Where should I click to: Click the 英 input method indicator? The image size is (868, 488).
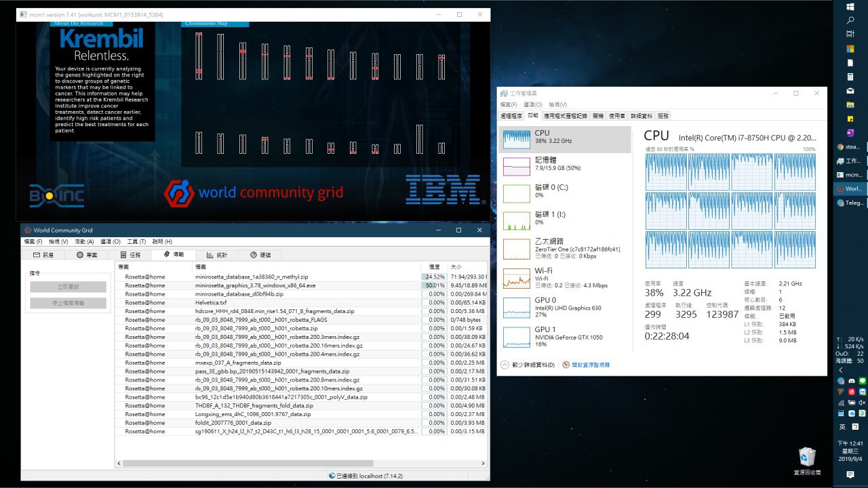[843, 427]
